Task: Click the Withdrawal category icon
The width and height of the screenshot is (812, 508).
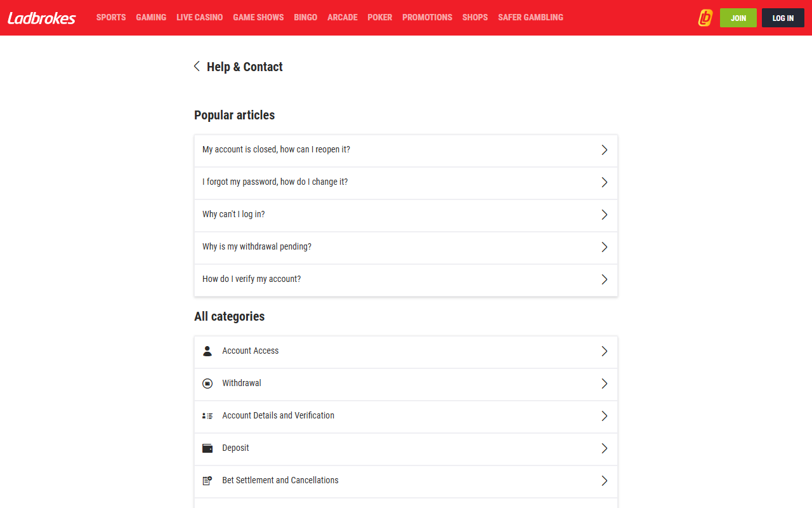Action: (x=207, y=384)
